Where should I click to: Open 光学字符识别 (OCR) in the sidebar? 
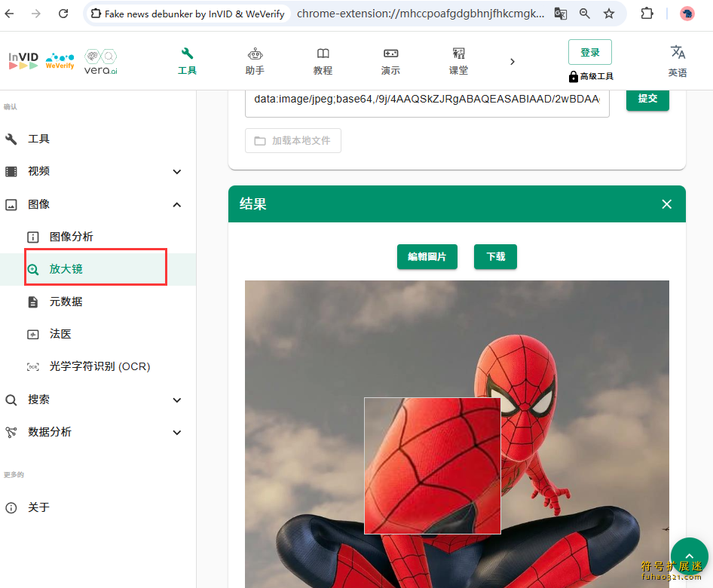[x=98, y=366]
